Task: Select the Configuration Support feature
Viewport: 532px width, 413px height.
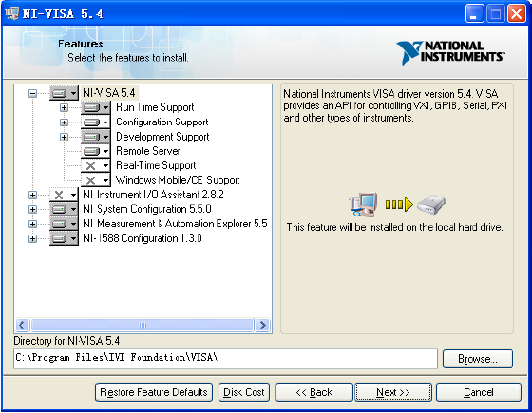Action: [x=162, y=122]
